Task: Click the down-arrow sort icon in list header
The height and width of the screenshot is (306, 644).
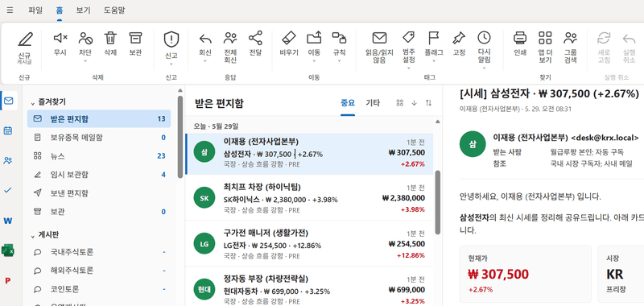Action: (414, 103)
